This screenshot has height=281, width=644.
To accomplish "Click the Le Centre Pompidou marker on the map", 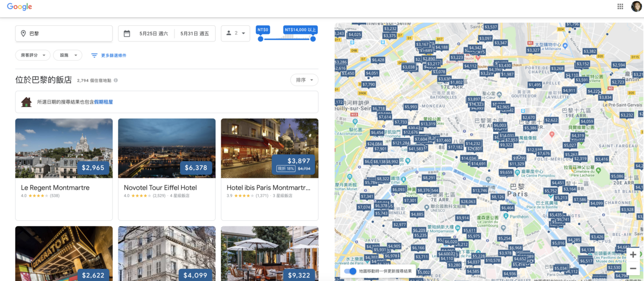I will click(518, 172).
